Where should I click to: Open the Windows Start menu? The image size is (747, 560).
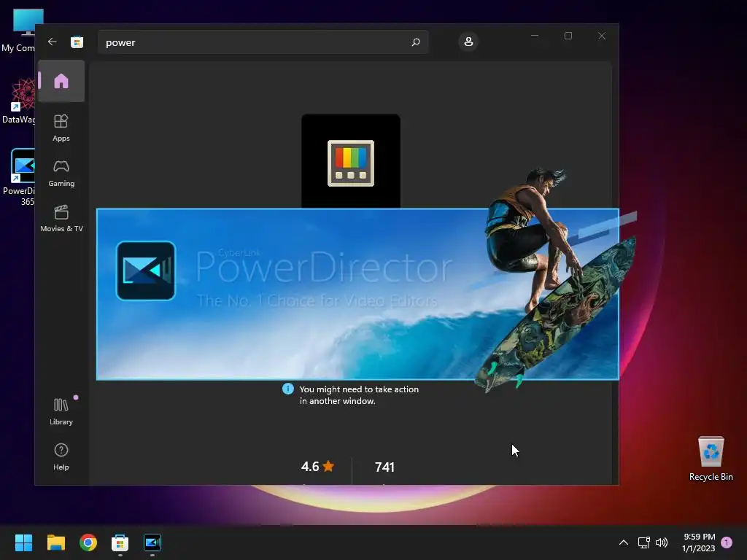point(23,542)
